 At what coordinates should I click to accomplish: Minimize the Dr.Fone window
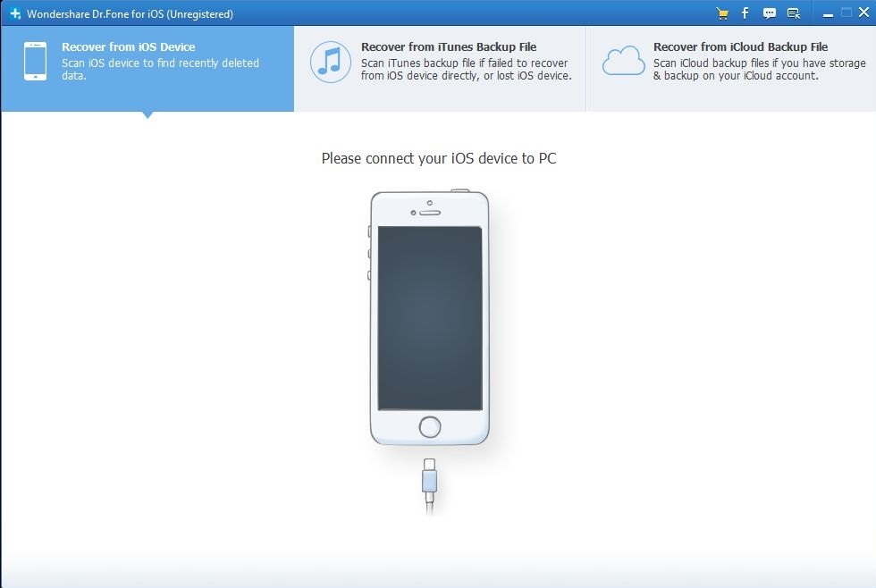(828, 14)
